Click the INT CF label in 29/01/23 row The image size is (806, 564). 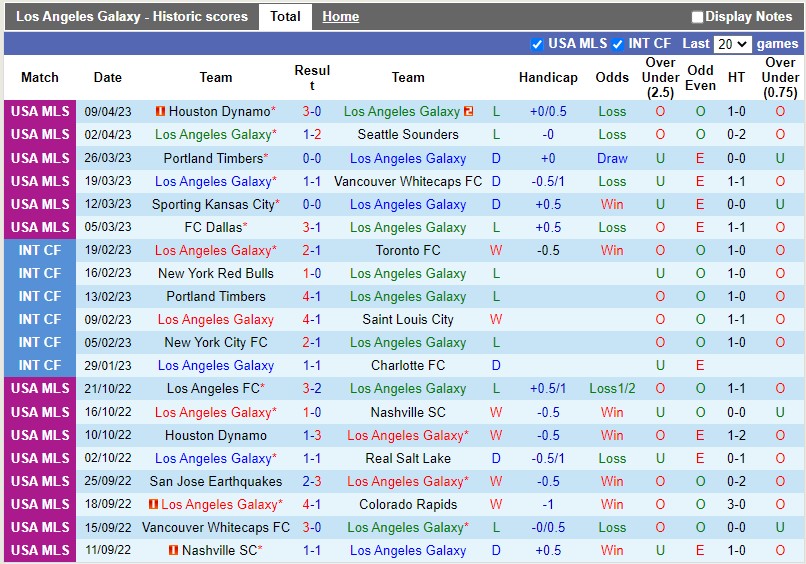pyautogui.click(x=40, y=365)
